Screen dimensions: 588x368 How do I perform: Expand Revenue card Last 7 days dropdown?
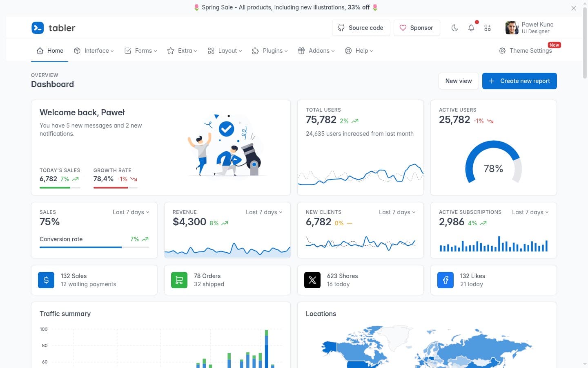point(264,212)
